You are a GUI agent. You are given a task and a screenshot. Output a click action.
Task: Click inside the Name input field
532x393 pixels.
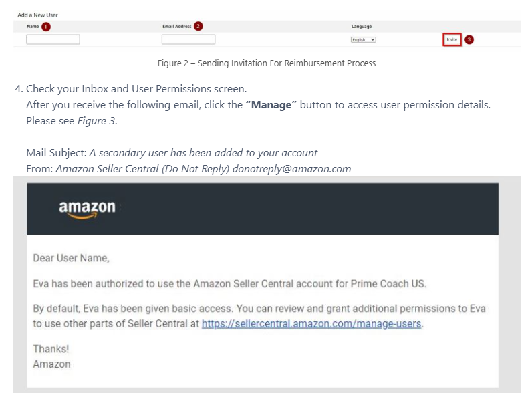click(x=53, y=40)
